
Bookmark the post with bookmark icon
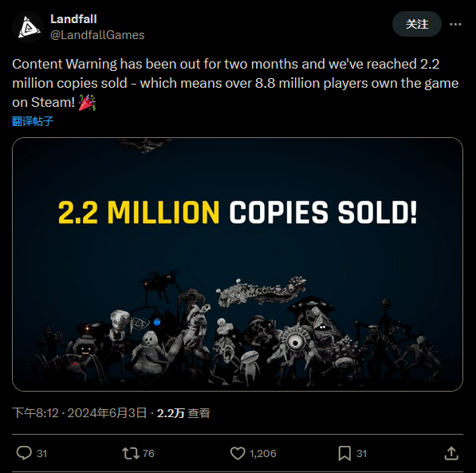(x=344, y=453)
